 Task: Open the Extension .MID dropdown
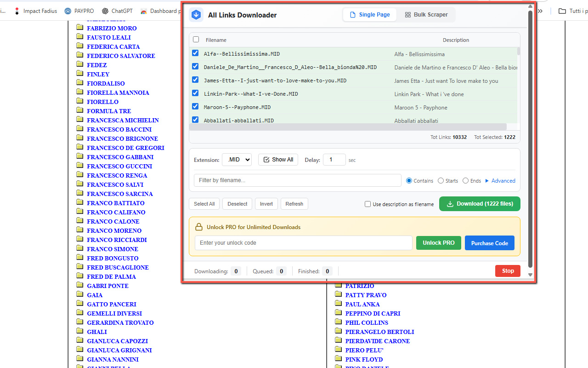tap(237, 160)
